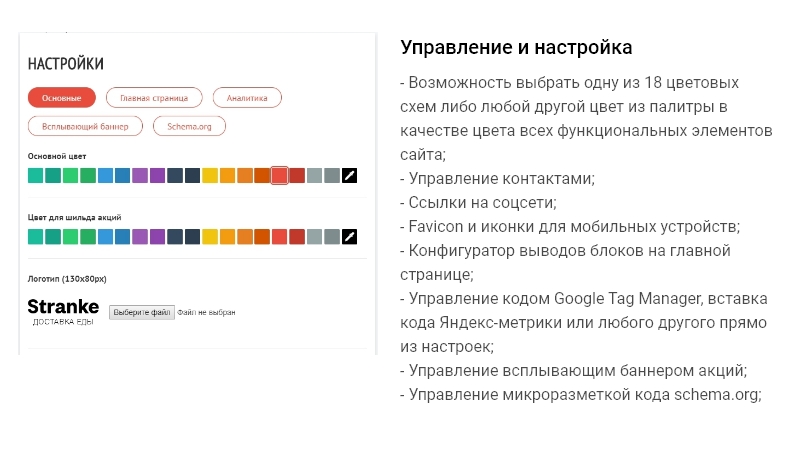Click the Stranke logo image

click(63, 311)
